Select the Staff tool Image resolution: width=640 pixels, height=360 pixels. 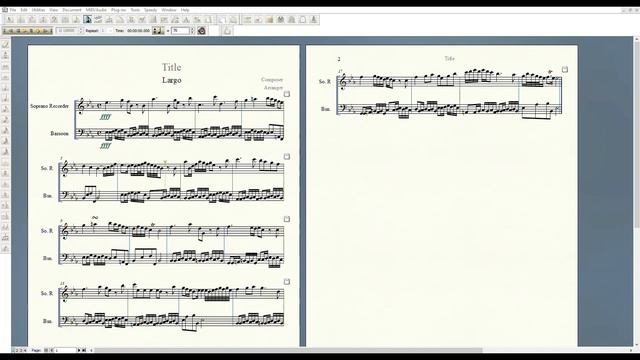(x=21, y=19)
